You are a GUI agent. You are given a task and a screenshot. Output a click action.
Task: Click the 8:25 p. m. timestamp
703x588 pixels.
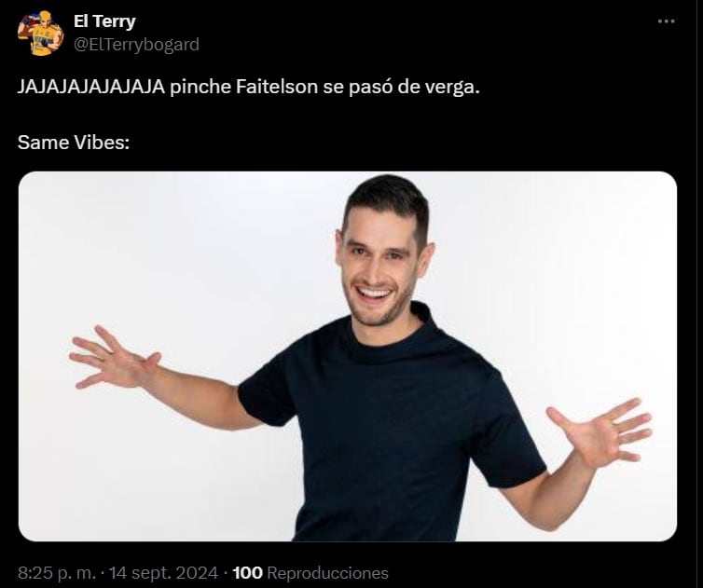pos(57,573)
